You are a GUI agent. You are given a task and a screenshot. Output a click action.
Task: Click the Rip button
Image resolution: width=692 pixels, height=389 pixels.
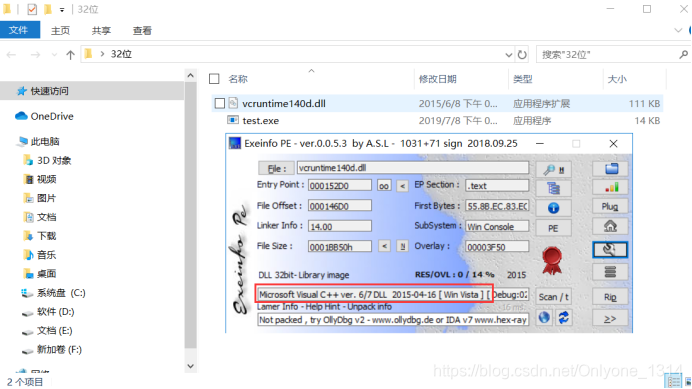click(x=610, y=297)
